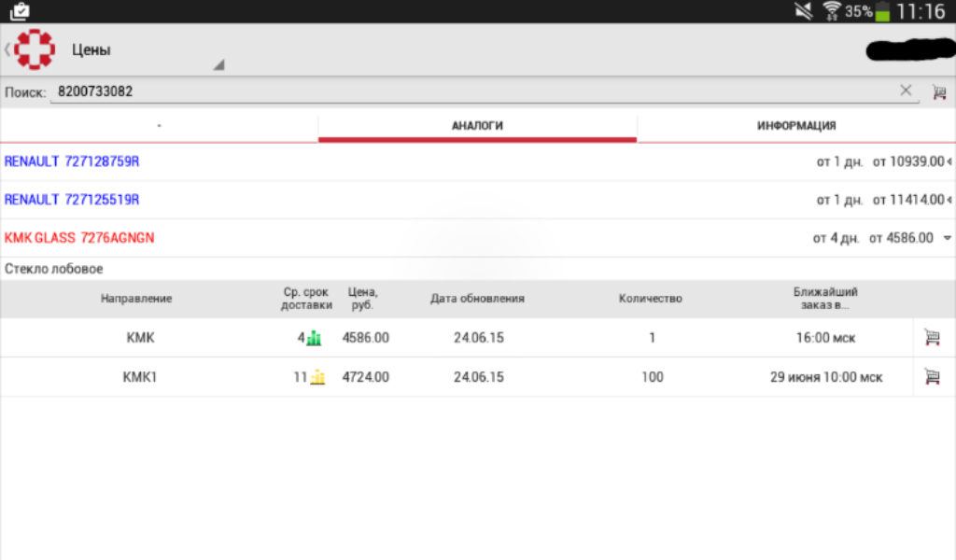Image resolution: width=956 pixels, height=560 pixels.
Task: Expand RENAULT 727125519R offers
Action: 948,200
